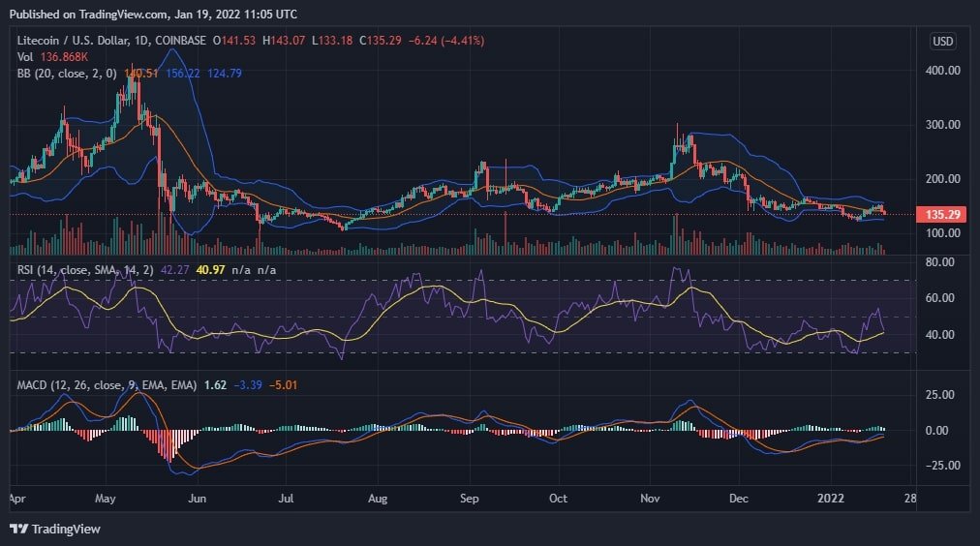Click the open price O141.53
The width and height of the screenshot is (980, 546).
(x=233, y=41)
